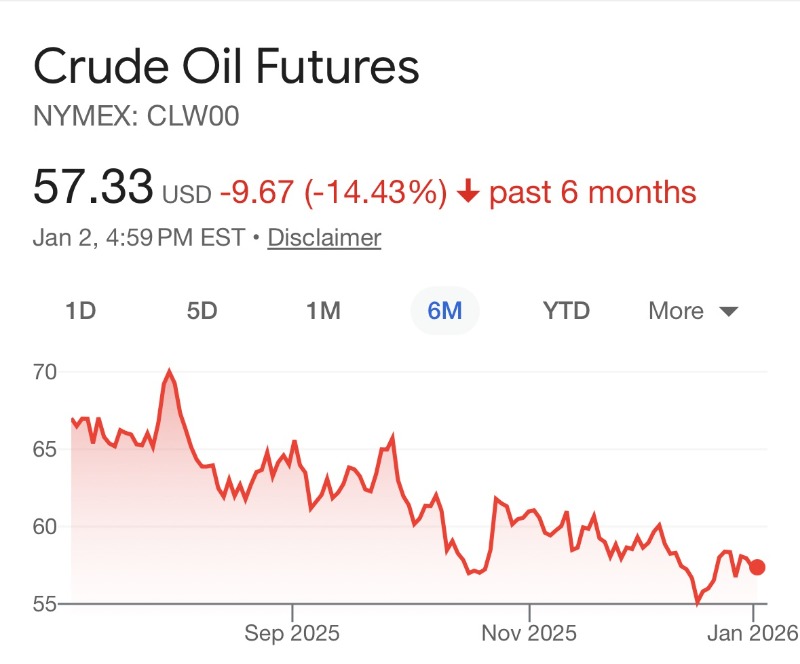Click the -9.67 (-14.43%) change text
The height and width of the screenshot is (664, 800).
333,191
